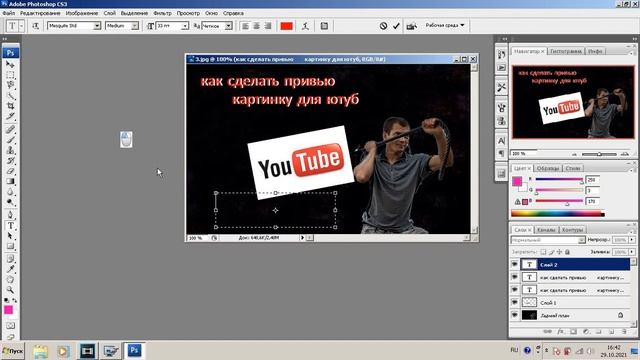Select the Healing Brush tool
This screenshot has height=360, width=640.
pos(10,130)
